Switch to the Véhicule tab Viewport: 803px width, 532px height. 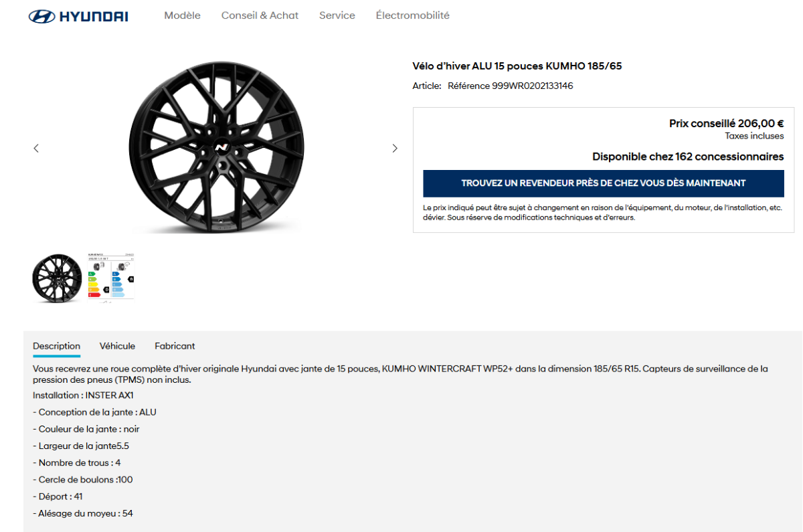click(117, 346)
